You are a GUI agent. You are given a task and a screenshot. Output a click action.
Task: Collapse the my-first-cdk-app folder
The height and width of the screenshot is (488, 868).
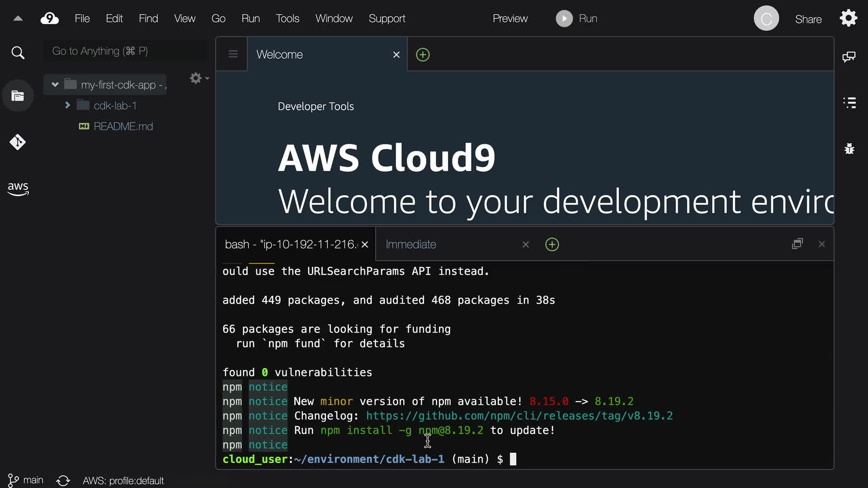click(x=55, y=84)
